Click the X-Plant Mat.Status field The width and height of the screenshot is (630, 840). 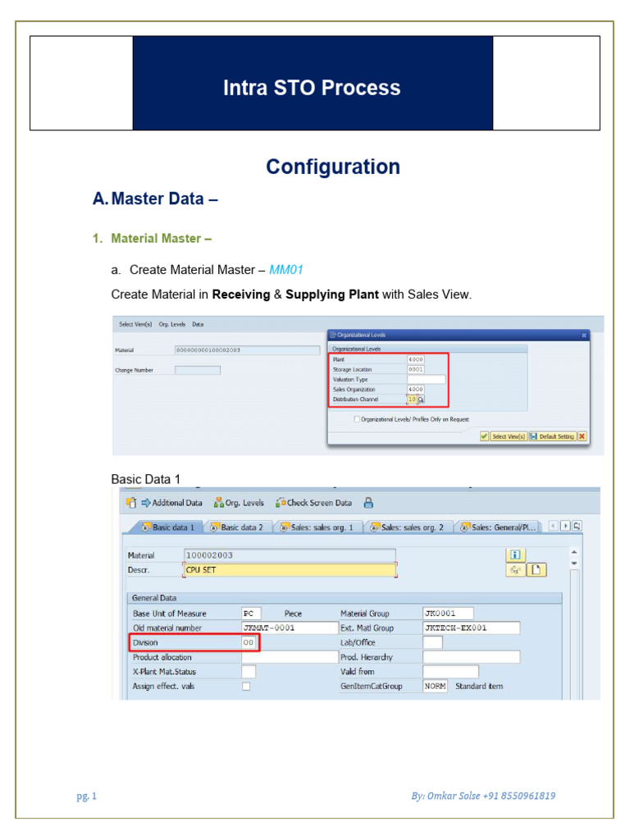pyautogui.click(x=248, y=672)
